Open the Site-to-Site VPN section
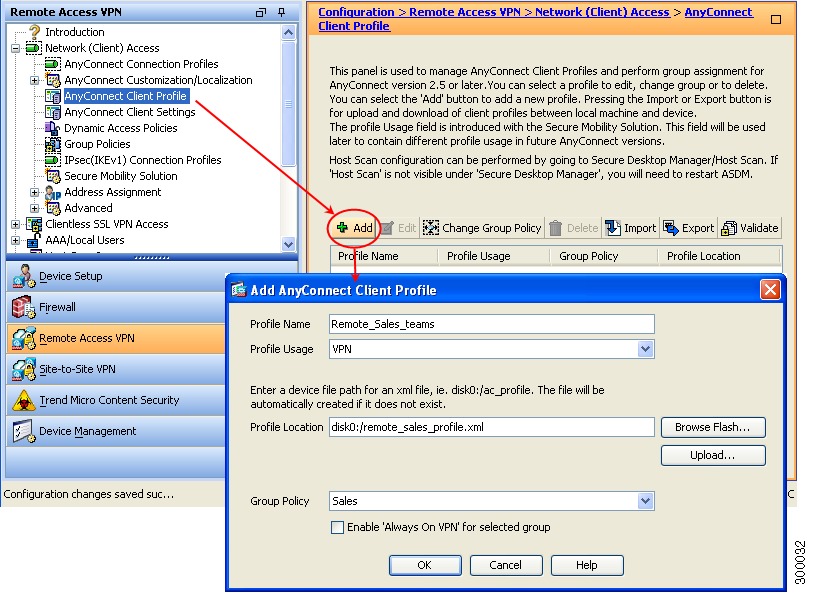 pos(116,369)
